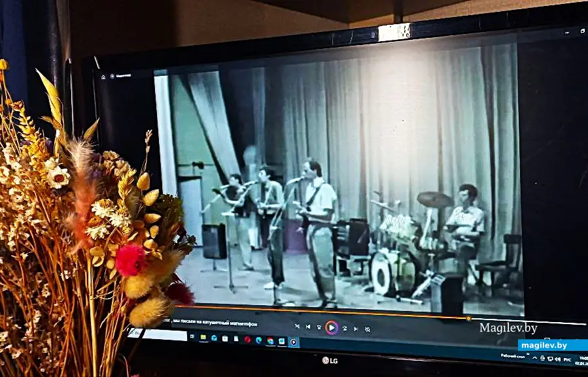Switch to the Media Player taskbar icon
This screenshot has width=588, height=377.
click(x=293, y=342)
